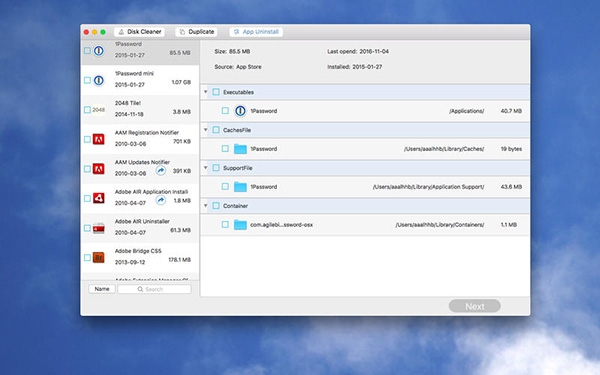Check the Adobe AIR Application Installer checkbox
The height and width of the screenshot is (375, 600).
87,198
